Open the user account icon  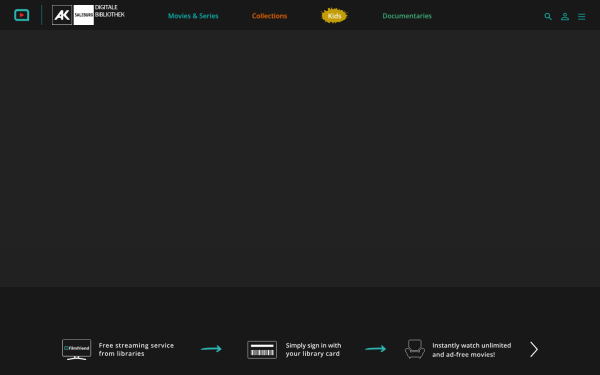(x=565, y=16)
